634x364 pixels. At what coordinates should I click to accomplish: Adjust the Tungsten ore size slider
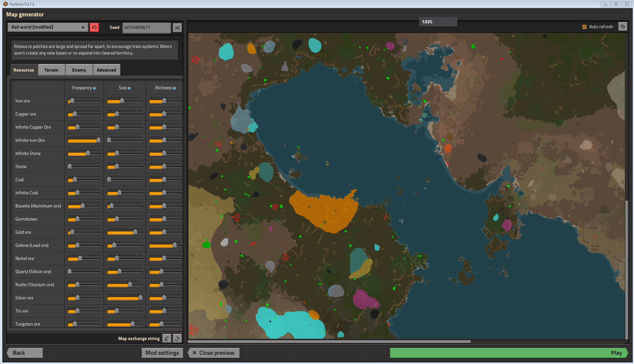(124, 324)
